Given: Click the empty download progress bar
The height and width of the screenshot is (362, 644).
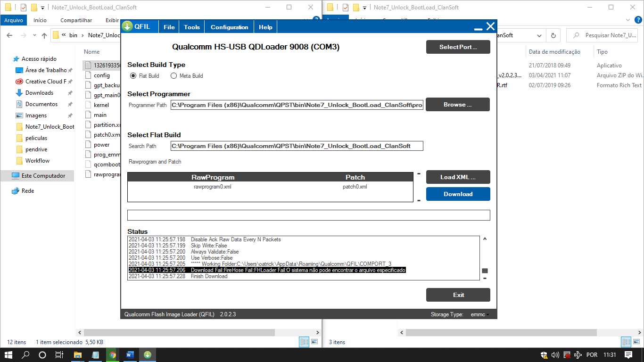Looking at the screenshot, I should pos(309,215).
